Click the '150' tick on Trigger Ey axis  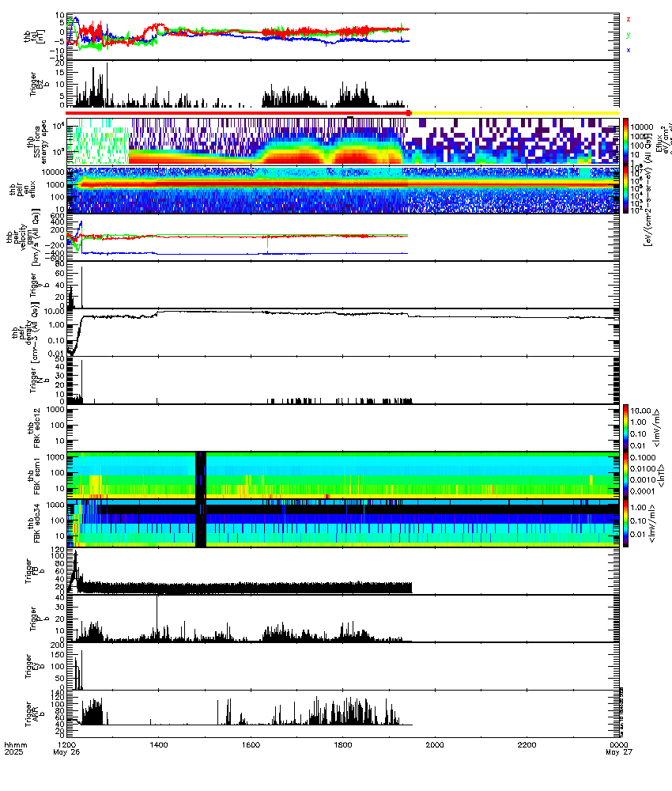(x=59, y=654)
